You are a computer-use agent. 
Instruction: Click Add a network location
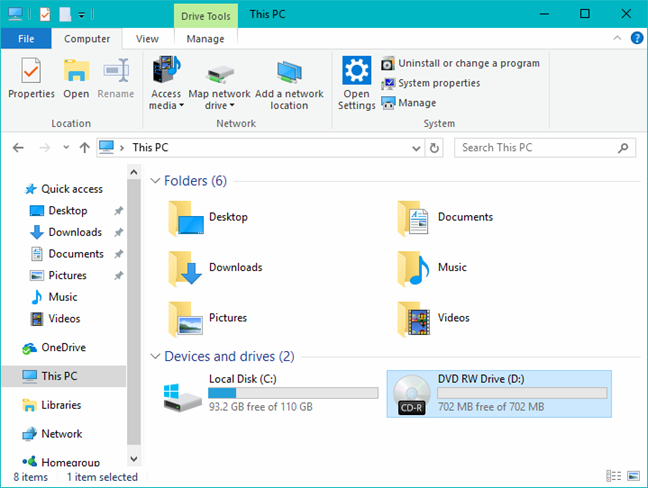pyautogui.click(x=289, y=83)
